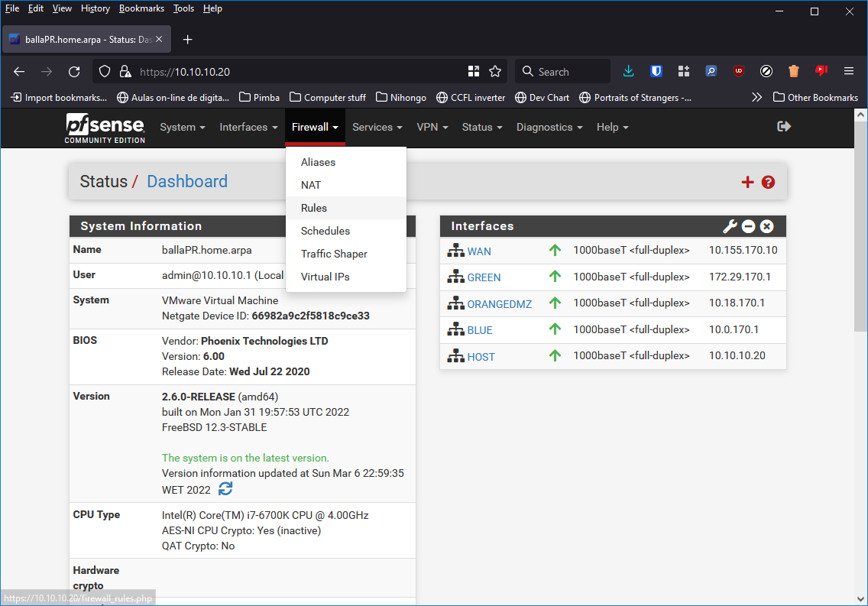Close the Interfaces widget with X icon
This screenshot has height=606, width=868.
767,226
